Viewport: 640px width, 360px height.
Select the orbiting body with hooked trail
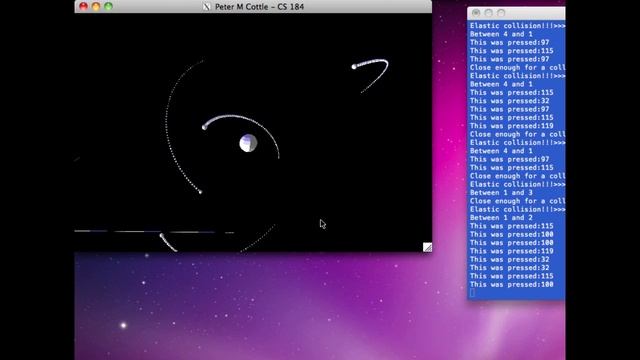354,67
